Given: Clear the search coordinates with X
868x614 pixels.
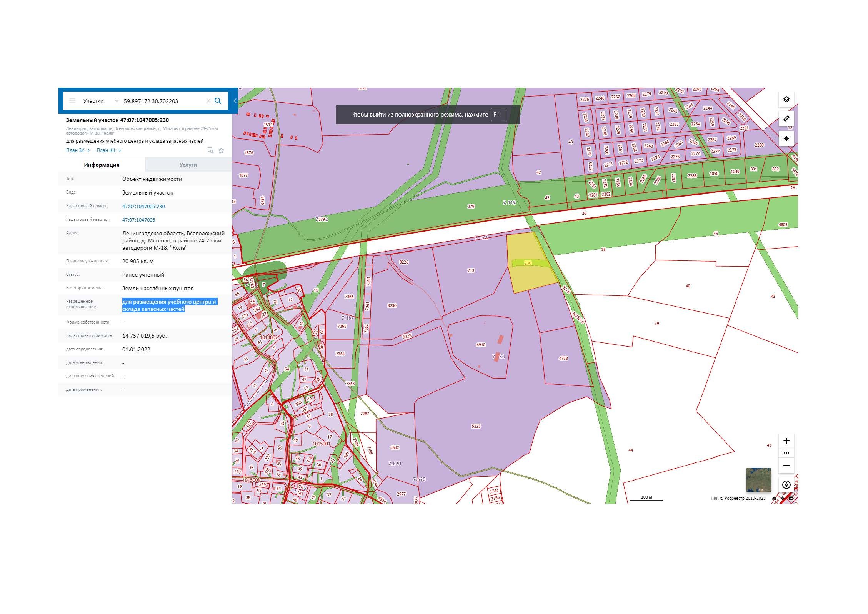Looking at the screenshot, I should click(x=208, y=101).
